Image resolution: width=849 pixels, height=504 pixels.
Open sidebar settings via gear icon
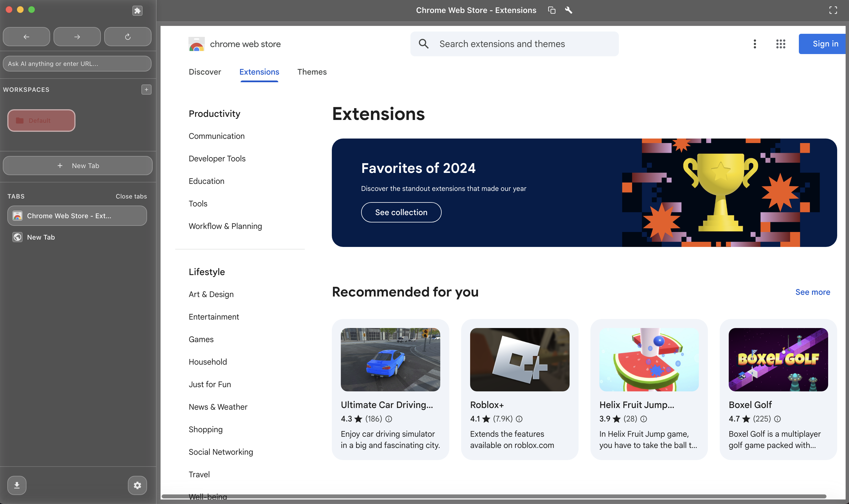137,485
